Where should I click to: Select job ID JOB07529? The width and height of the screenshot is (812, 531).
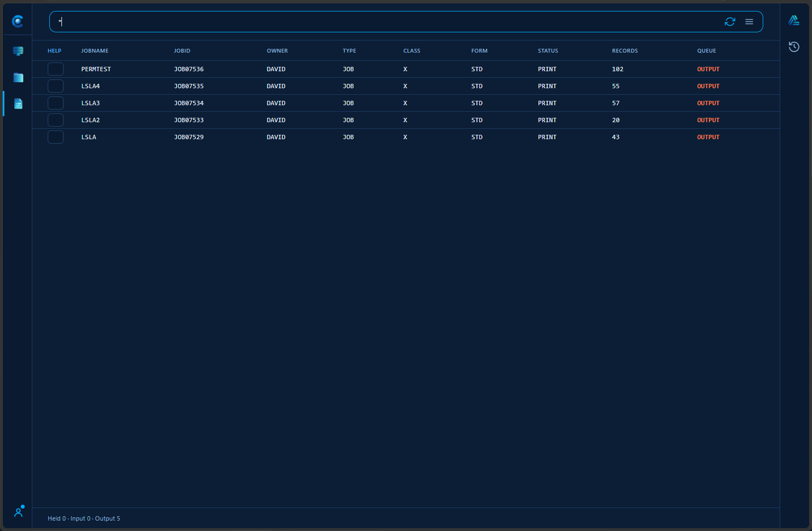(189, 137)
